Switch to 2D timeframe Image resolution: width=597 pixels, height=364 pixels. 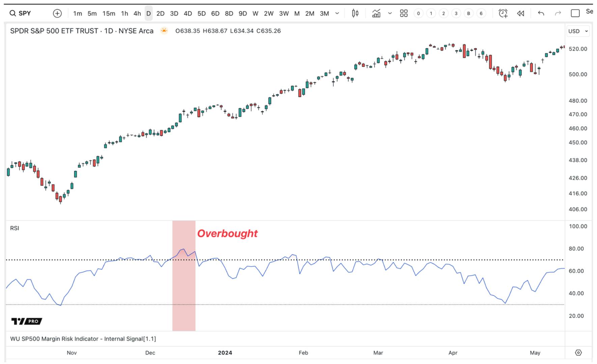(161, 13)
